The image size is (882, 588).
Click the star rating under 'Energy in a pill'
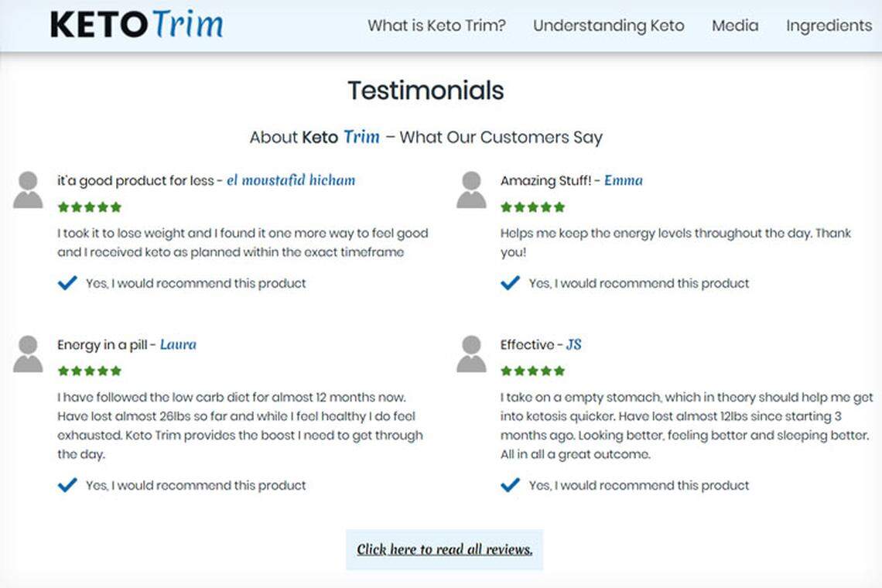click(x=90, y=371)
